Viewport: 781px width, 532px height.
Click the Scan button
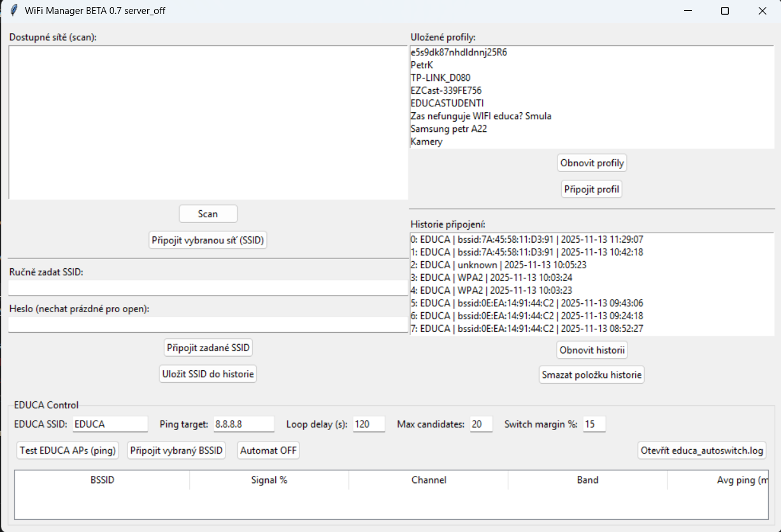point(208,214)
